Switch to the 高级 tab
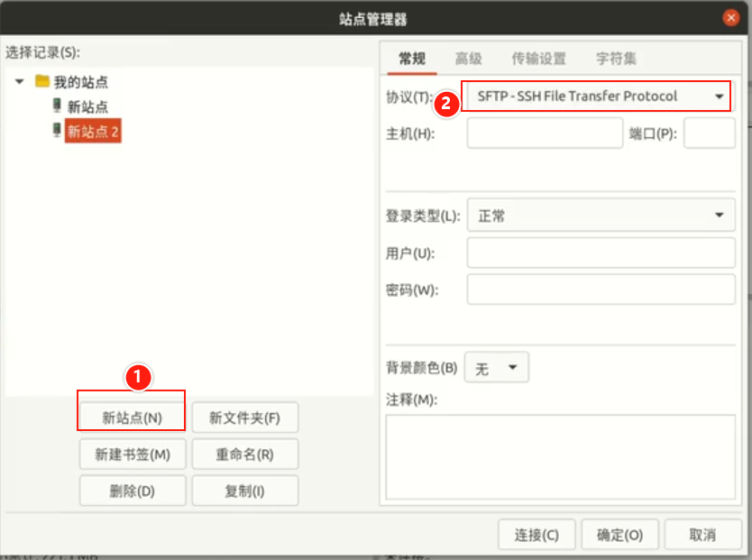 click(468, 59)
